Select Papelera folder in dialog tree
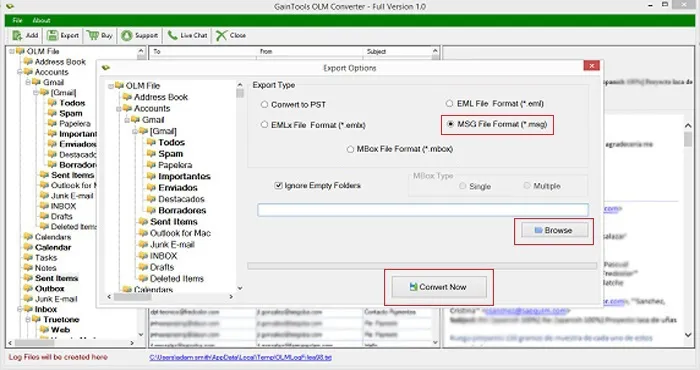 click(175, 165)
